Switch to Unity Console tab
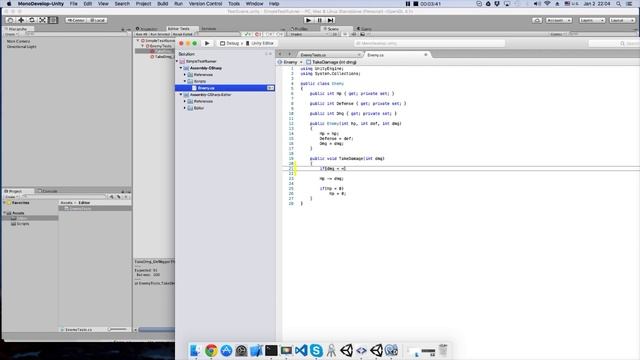Screen dimensions: 640x360 (x=48, y=191)
